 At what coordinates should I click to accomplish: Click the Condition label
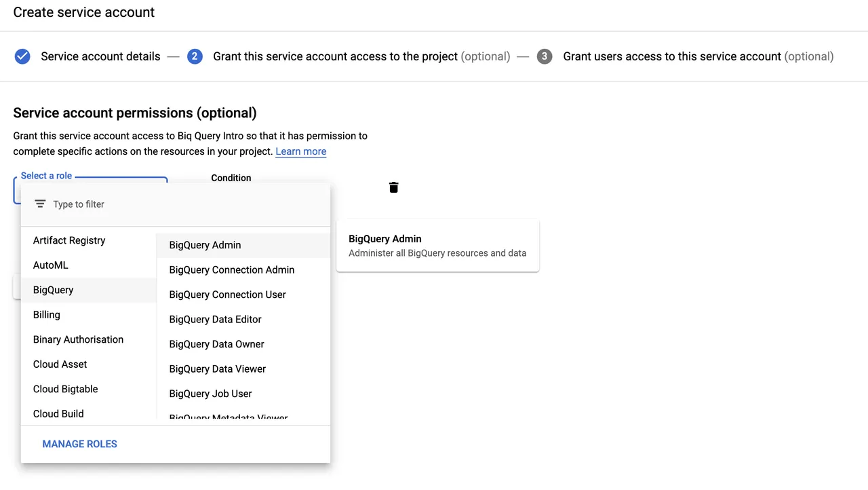(231, 178)
